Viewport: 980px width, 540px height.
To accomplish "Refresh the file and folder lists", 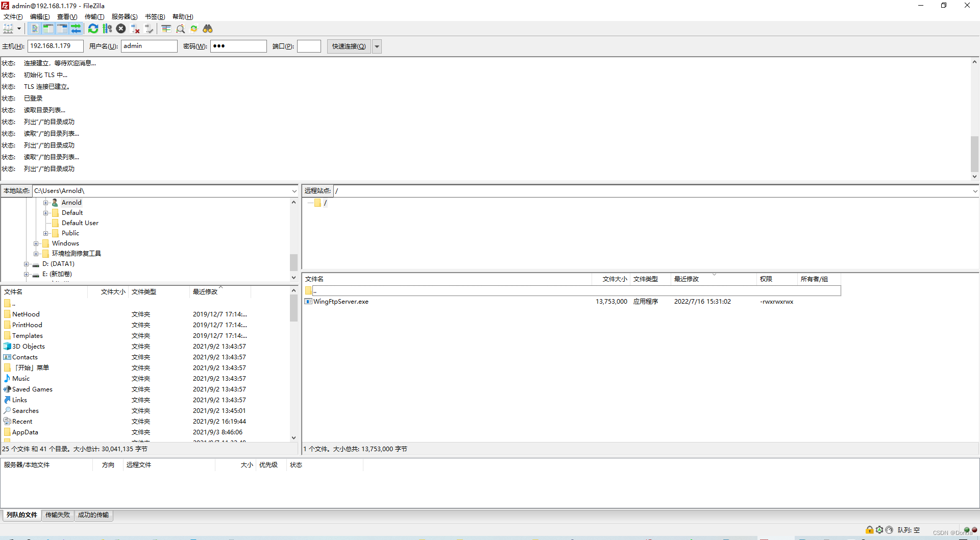I will click(93, 29).
